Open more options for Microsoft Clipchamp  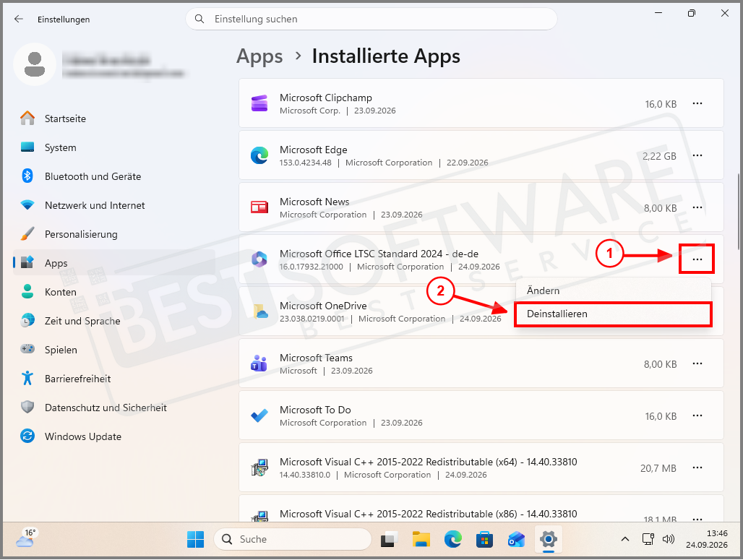click(697, 103)
